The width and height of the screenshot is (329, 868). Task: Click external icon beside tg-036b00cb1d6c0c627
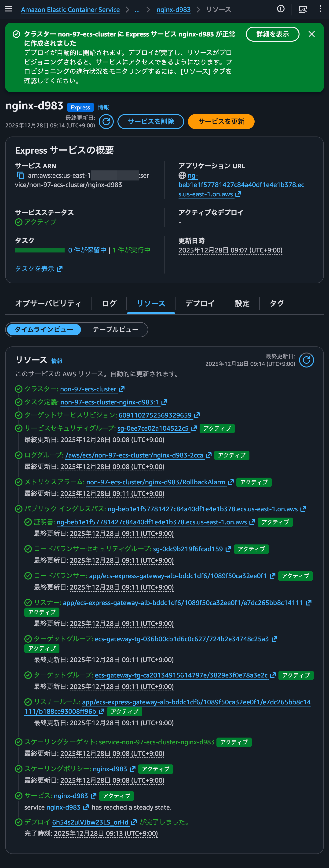click(x=274, y=639)
